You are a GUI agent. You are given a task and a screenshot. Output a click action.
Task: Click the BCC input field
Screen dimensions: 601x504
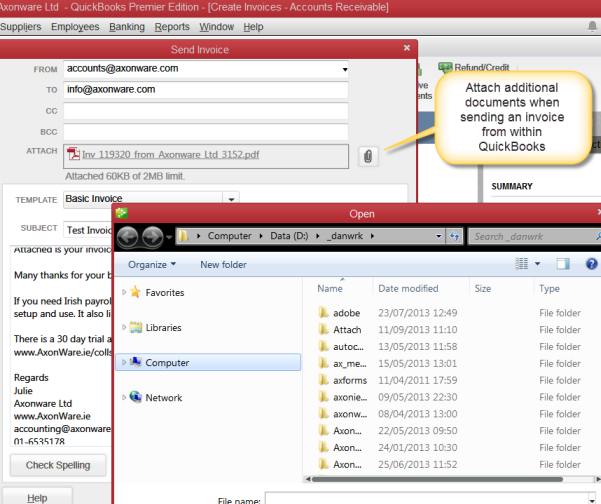[206, 132]
